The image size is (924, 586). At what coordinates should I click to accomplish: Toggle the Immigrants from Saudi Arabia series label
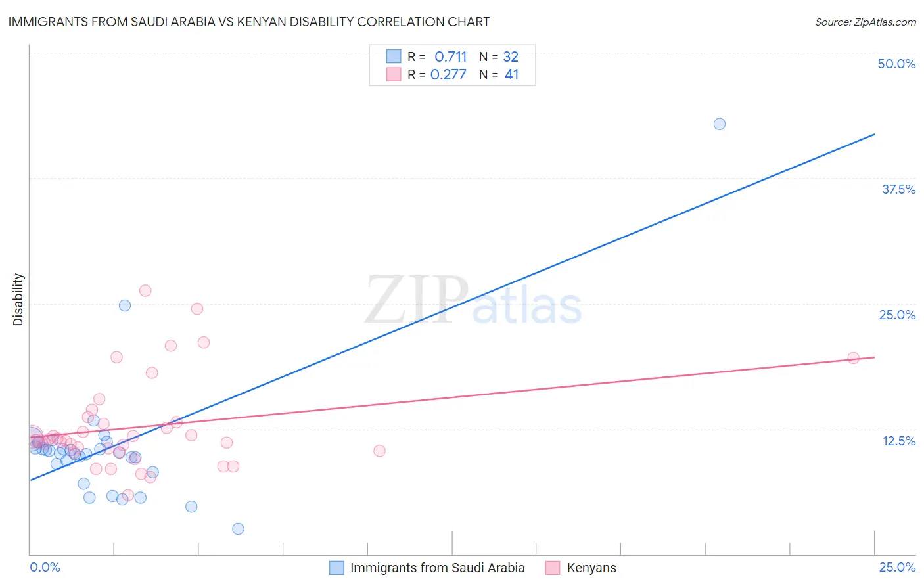pos(438,568)
